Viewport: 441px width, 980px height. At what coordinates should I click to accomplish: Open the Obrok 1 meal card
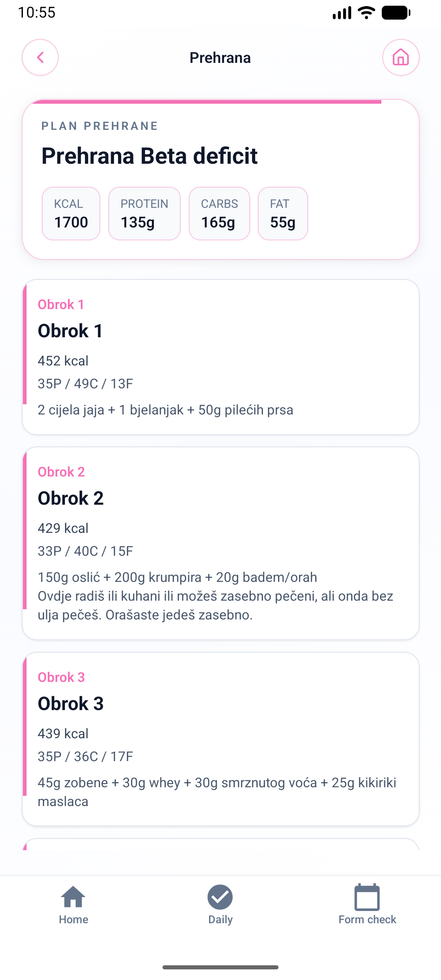(x=220, y=357)
